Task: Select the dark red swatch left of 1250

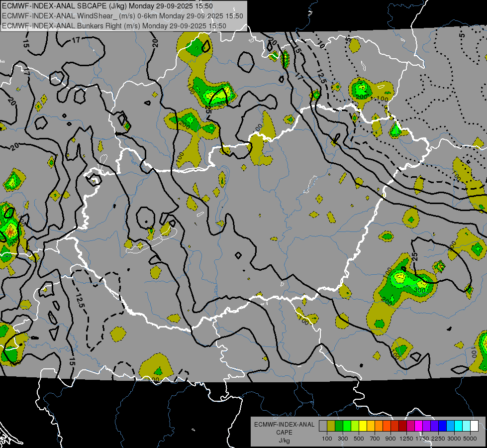Action: point(403,426)
